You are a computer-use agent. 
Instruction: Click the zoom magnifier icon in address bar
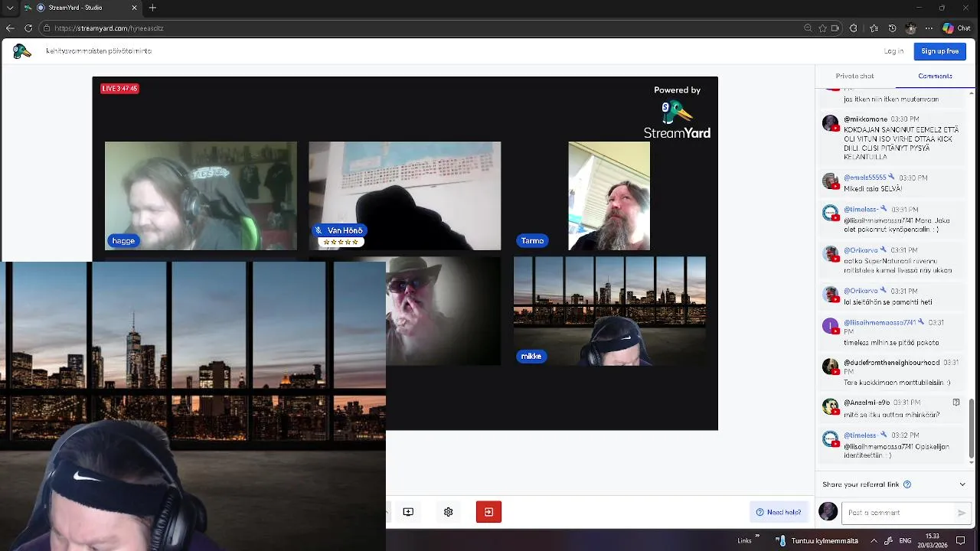808,28
